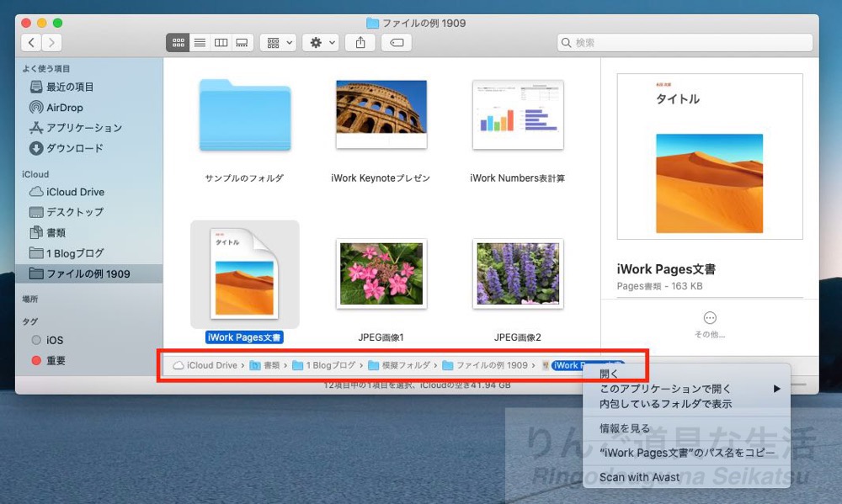The width and height of the screenshot is (842, 504).
Task: Go back with the left chevron button
Action: pos(31,42)
